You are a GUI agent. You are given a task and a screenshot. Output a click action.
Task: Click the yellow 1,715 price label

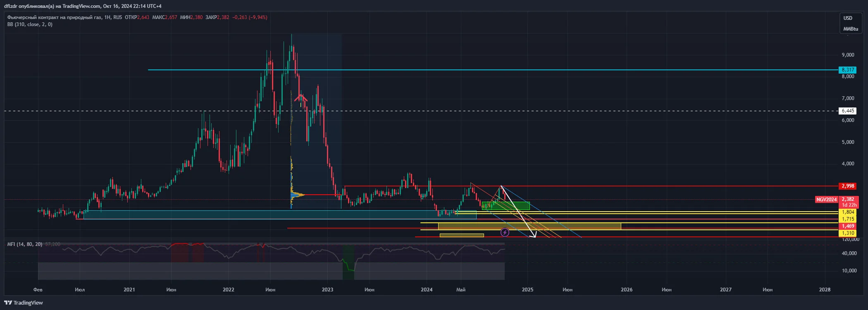tap(847, 219)
